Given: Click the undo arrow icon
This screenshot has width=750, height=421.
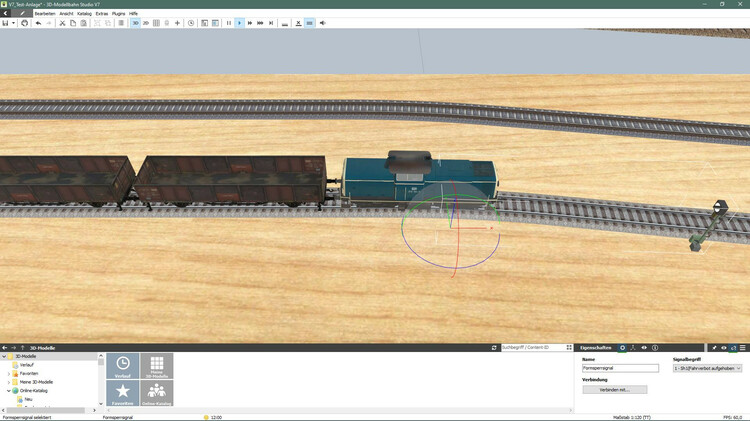Looking at the screenshot, I should pos(38,23).
